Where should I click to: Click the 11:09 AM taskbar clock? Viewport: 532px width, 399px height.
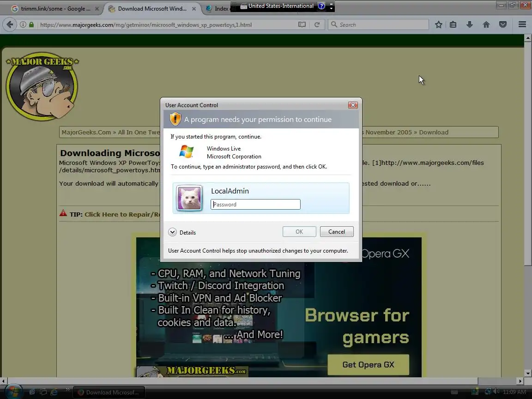pyautogui.click(x=514, y=392)
